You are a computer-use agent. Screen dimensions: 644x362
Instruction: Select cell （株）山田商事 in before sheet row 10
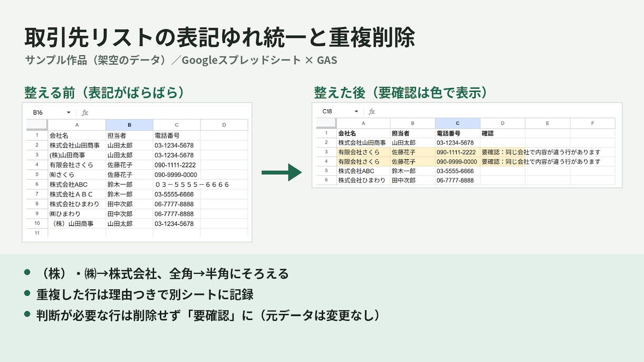pyautogui.click(x=77, y=224)
